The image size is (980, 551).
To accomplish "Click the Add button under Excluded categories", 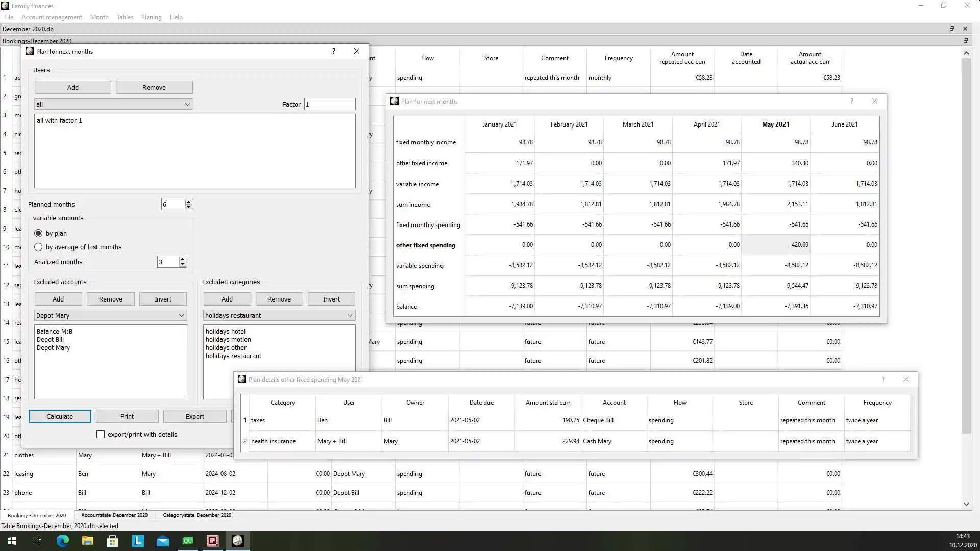I will (227, 298).
